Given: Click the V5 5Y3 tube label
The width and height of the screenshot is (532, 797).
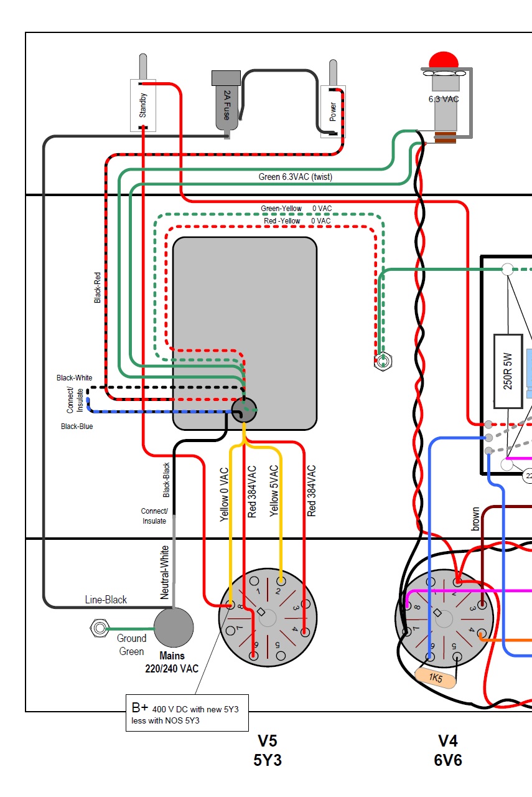Looking at the screenshot, I should click(268, 750).
